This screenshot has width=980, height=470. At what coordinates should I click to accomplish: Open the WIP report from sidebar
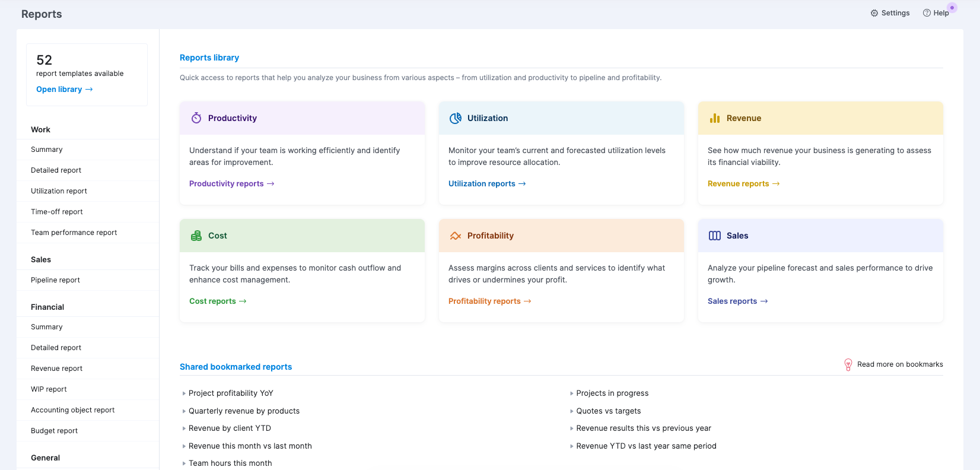[49, 389]
